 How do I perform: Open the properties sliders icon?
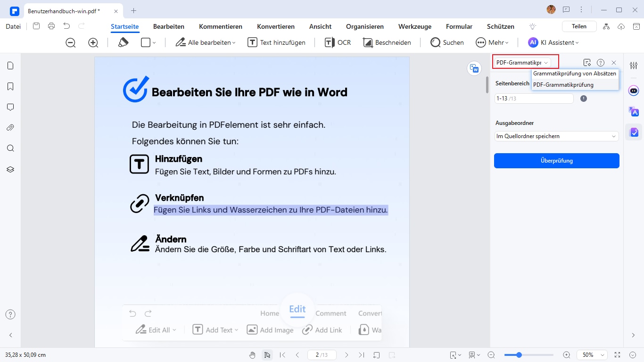(634, 66)
